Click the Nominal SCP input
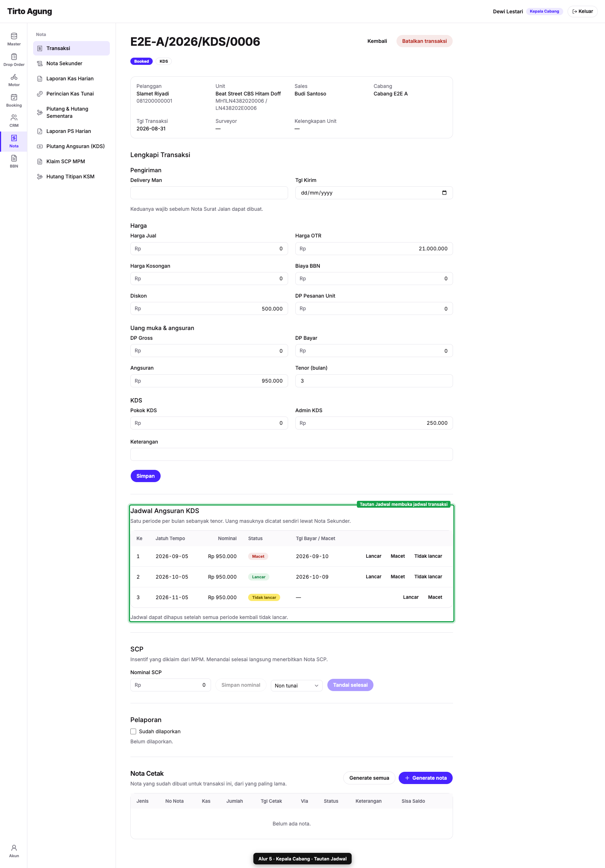The height and width of the screenshot is (868, 605). pyautogui.click(x=170, y=685)
